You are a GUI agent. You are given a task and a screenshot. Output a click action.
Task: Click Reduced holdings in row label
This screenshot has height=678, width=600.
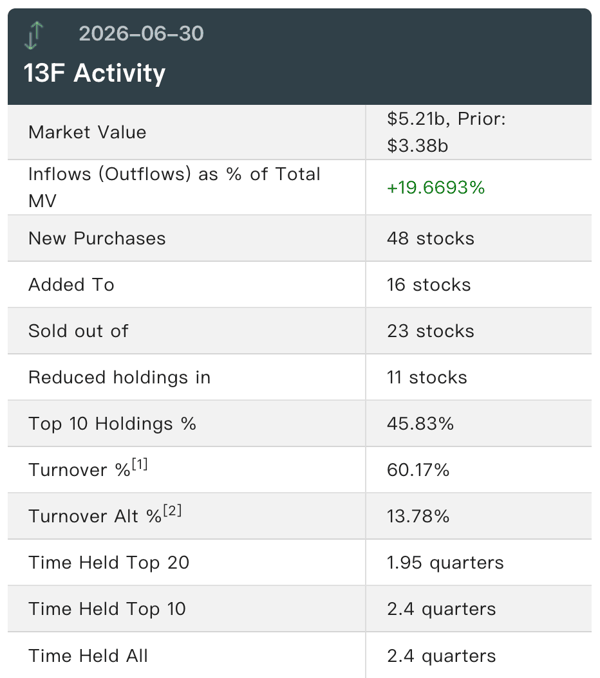119,377
